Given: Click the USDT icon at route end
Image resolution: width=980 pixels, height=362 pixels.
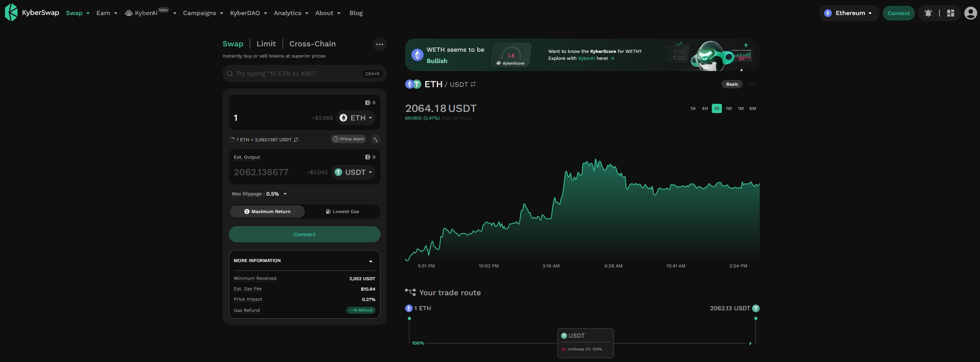Looking at the screenshot, I should tap(756, 308).
